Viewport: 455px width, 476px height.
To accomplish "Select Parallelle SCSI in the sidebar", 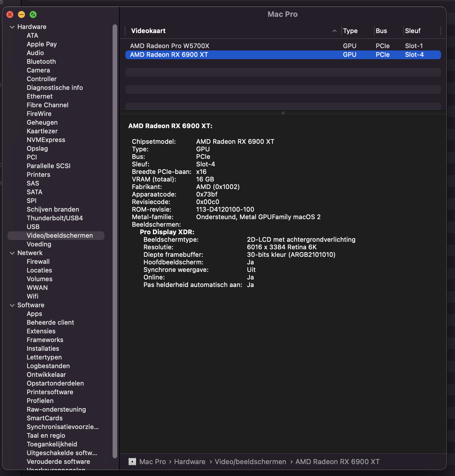I will [49, 166].
